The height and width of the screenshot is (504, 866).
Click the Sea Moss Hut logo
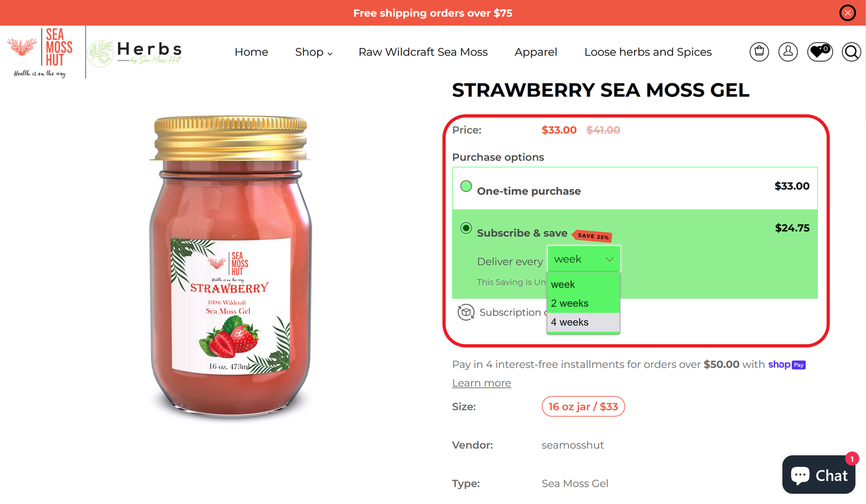click(40, 52)
